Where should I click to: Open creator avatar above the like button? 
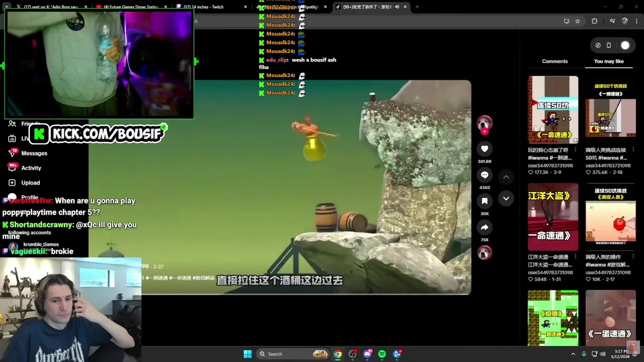pyautogui.click(x=485, y=123)
